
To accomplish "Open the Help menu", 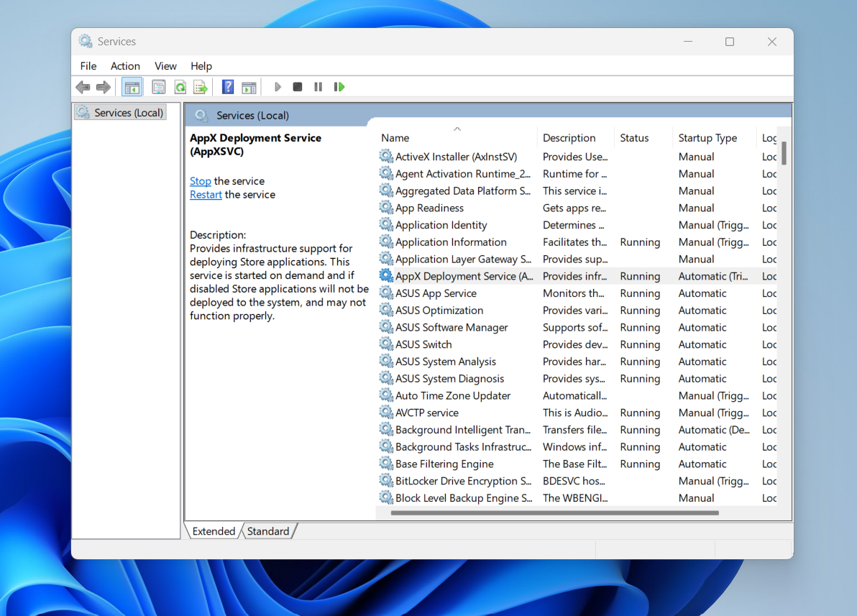I will tap(201, 66).
